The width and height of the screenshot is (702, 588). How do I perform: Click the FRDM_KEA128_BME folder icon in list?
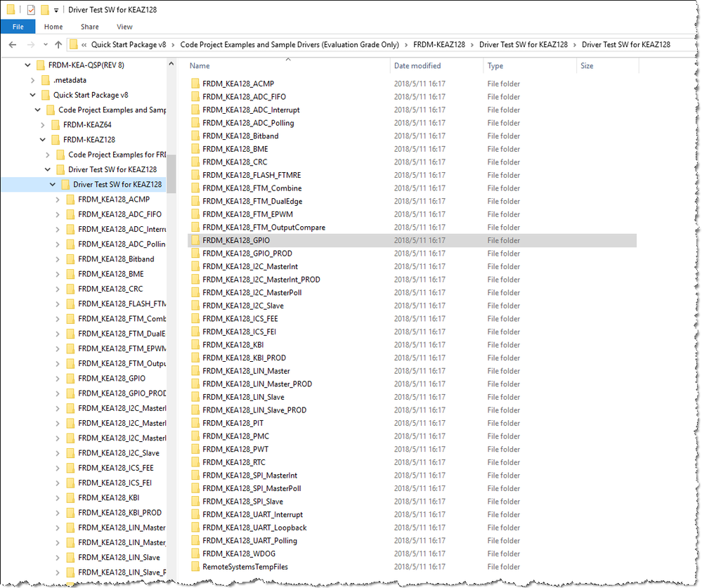click(x=195, y=149)
